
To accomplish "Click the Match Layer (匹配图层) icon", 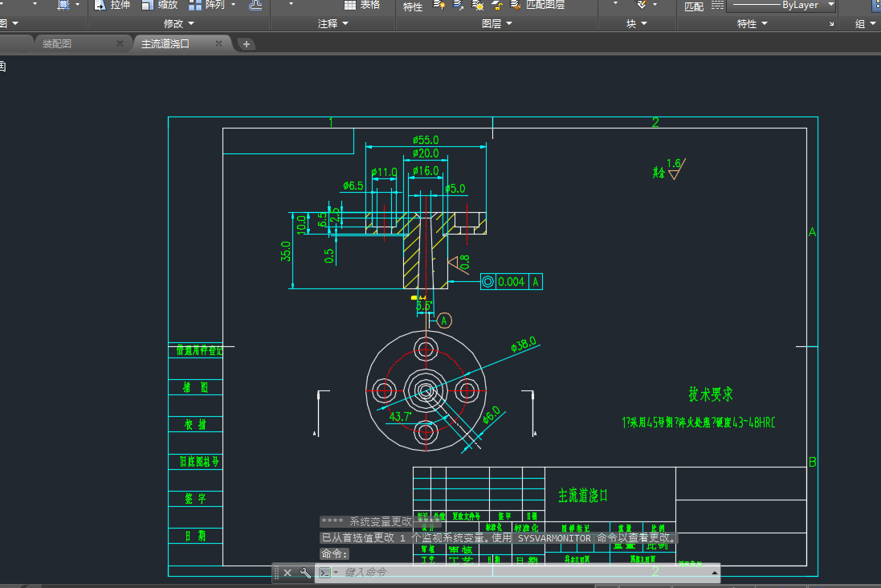I will tap(536, 5).
